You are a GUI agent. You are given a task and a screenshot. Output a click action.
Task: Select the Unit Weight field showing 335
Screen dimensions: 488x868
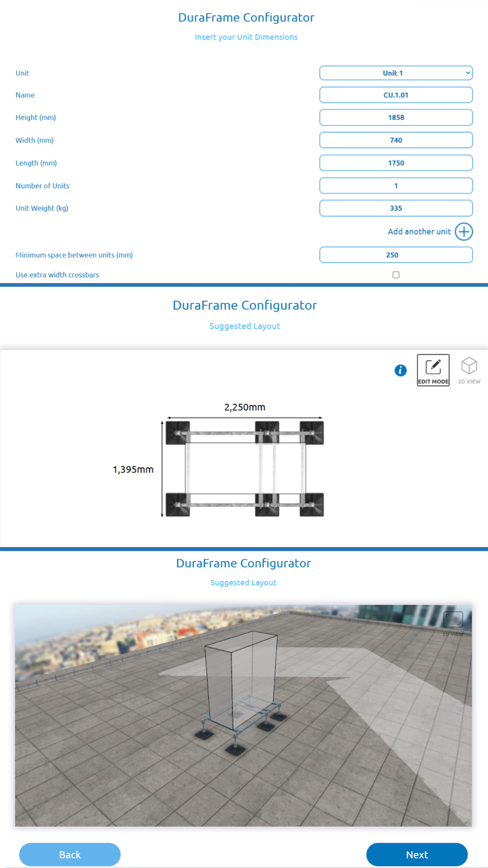point(396,208)
